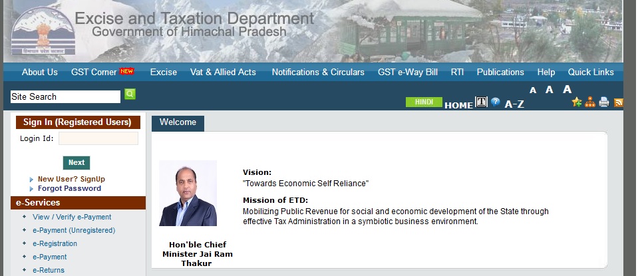
Task: Open the A-Z index link
Action: 514,104
